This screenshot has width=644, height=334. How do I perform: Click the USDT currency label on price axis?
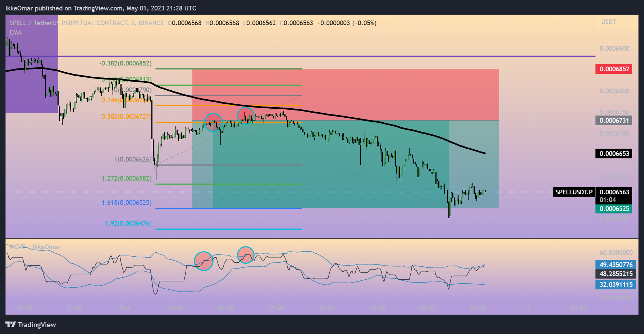[x=608, y=22]
